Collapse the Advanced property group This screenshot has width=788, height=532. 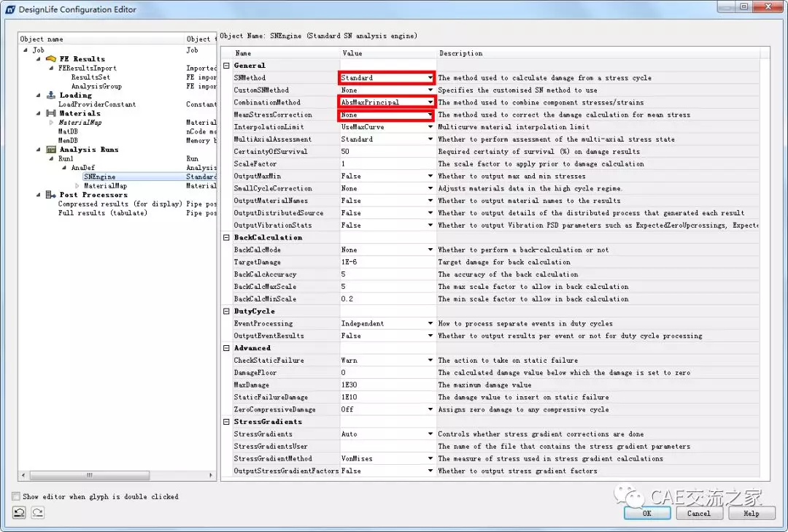coord(226,348)
